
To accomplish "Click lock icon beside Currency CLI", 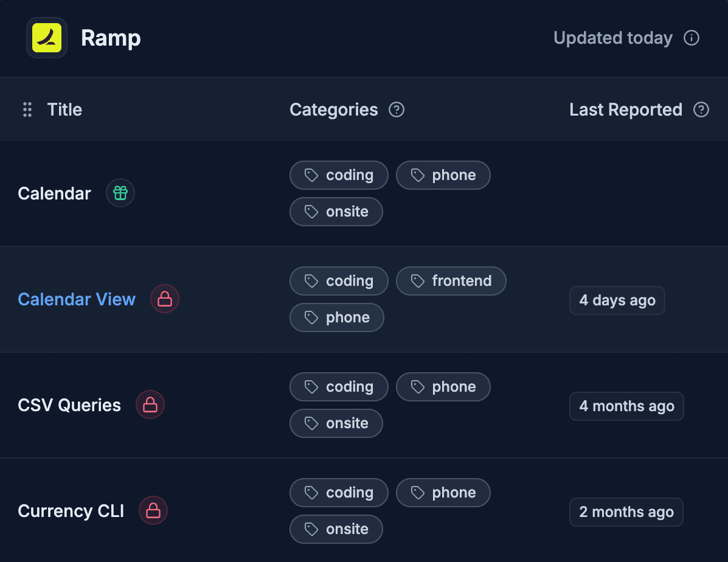I will (x=153, y=511).
